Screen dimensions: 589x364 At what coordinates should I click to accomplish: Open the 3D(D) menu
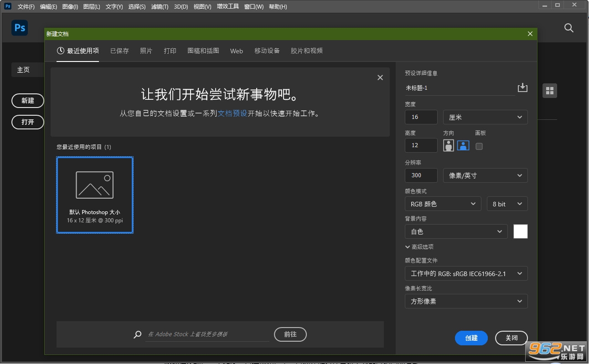pos(181,6)
